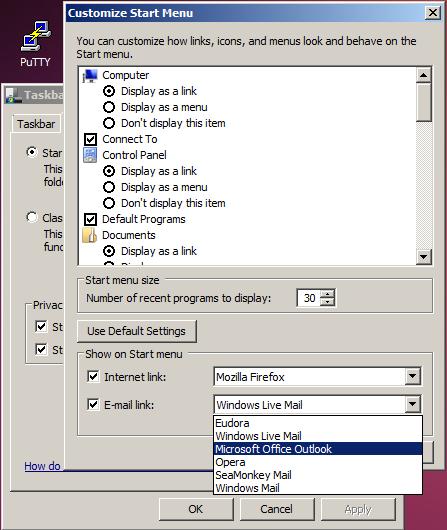Click the list scrollbar down arrow
The width and height of the screenshot is (447, 530).
click(x=424, y=257)
